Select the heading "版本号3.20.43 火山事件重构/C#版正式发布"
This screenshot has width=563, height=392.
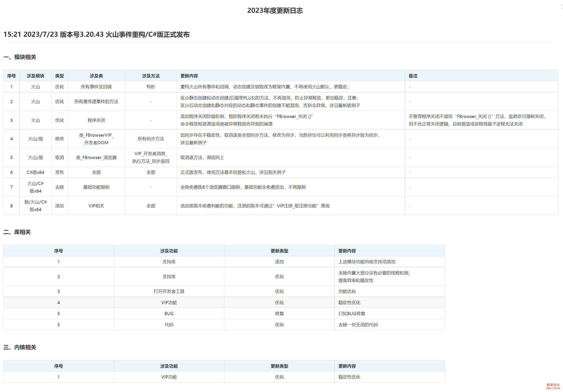(125, 34)
